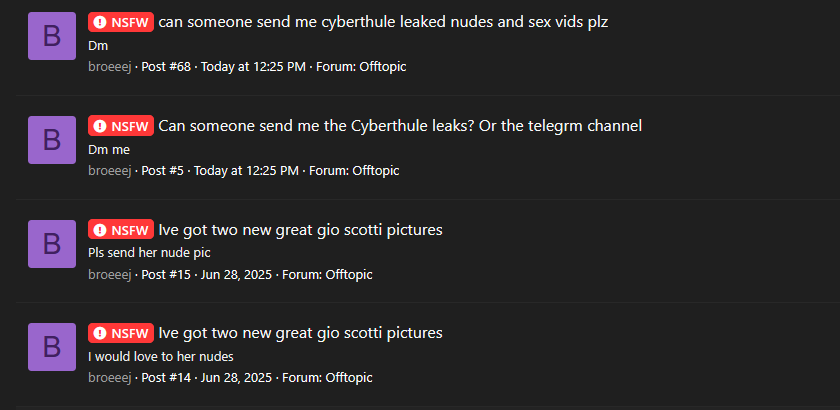
Task: Click the NSFW badge on the Post #14 result
Action: 121,333
